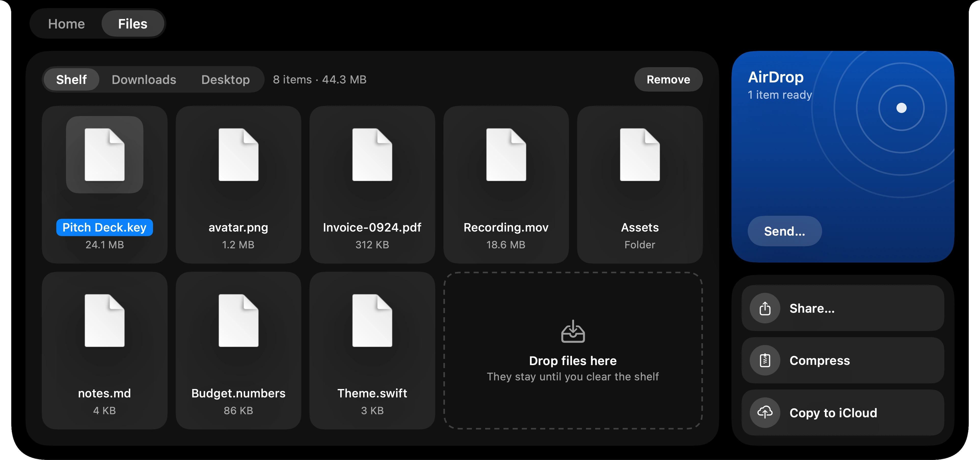This screenshot has height=460, width=980.
Task: Open the Downloads segment
Action: point(144,79)
